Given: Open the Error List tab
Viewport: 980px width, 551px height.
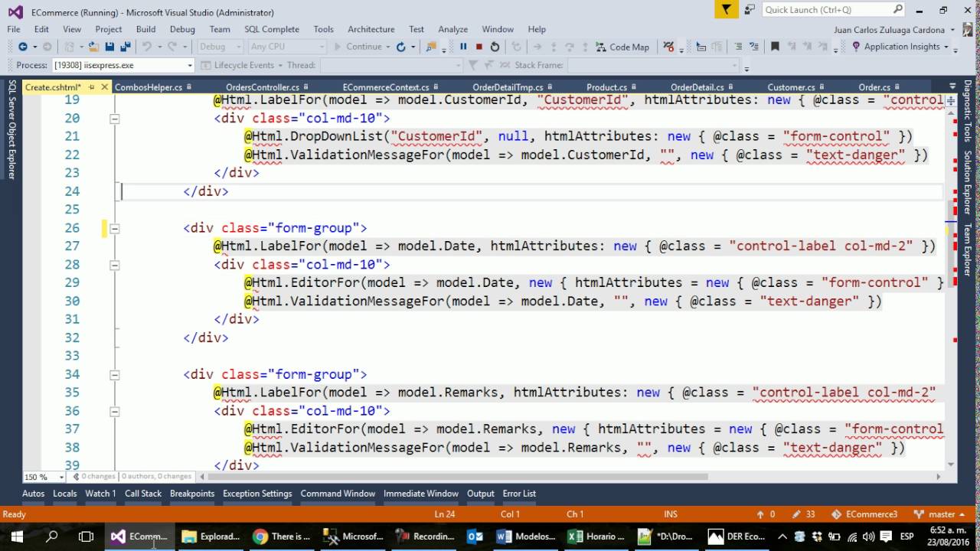Looking at the screenshot, I should (x=519, y=494).
